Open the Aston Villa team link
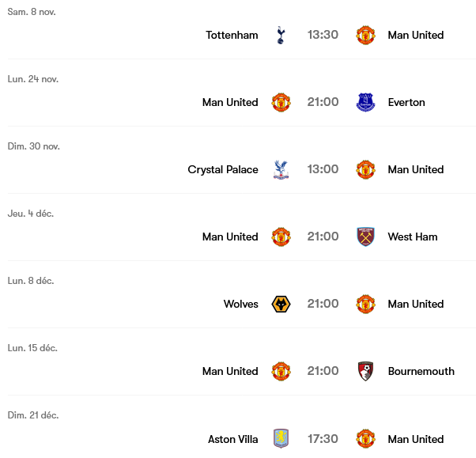This screenshot has height=458, width=476. click(233, 439)
